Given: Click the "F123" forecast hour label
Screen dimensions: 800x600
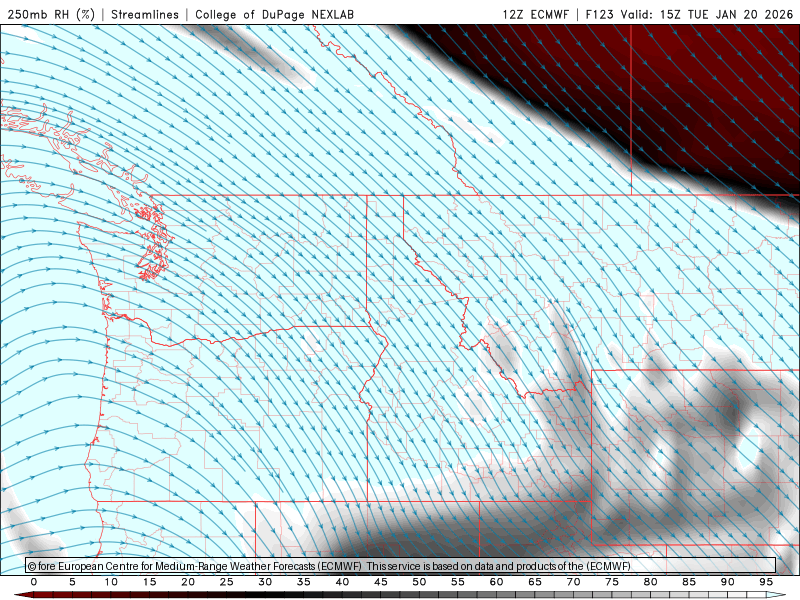Looking at the screenshot, I should tap(599, 14).
